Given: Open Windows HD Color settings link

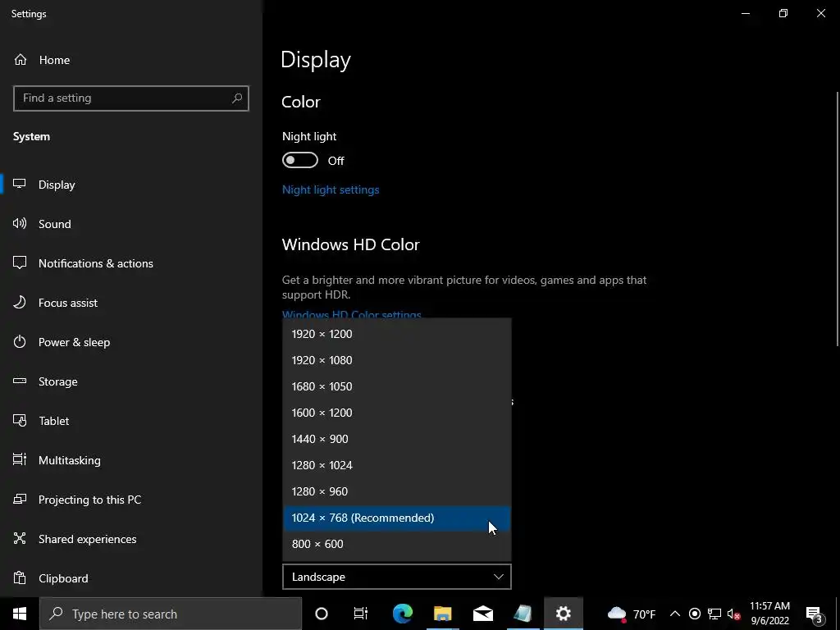Looking at the screenshot, I should (x=351, y=314).
